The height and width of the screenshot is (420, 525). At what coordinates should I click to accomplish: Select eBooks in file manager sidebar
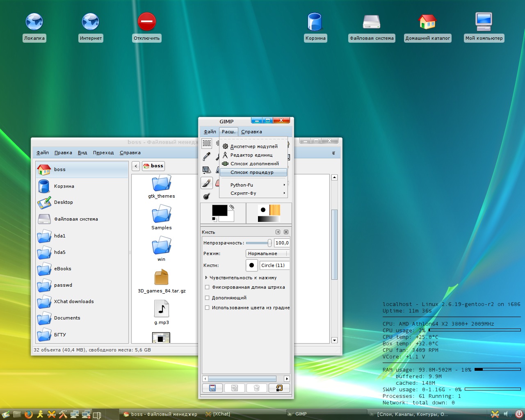click(x=82, y=269)
